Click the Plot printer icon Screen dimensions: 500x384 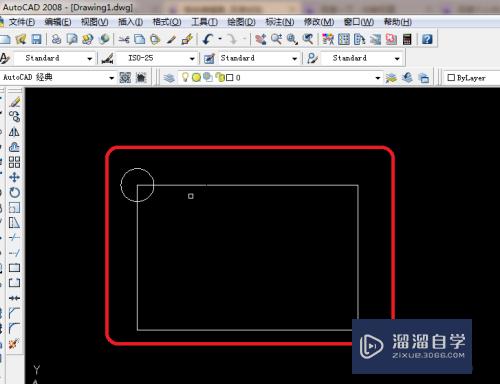coord(56,39)
